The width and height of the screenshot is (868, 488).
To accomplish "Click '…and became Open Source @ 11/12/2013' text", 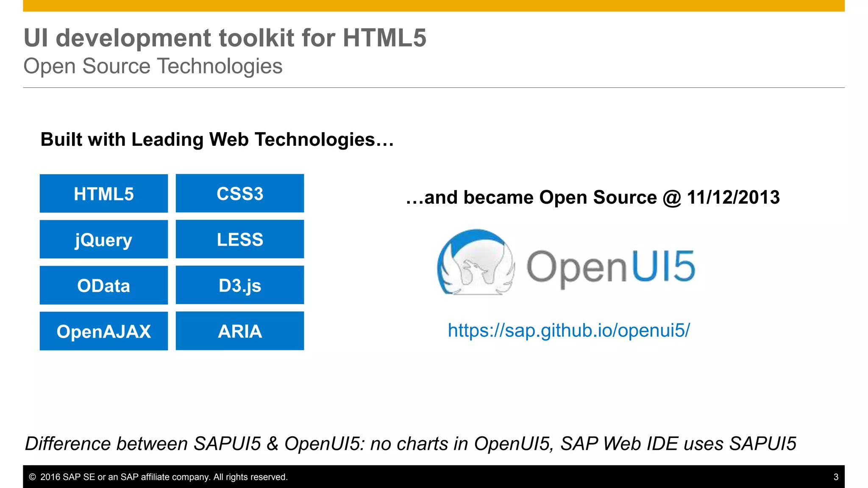I will tap(593, 197).
